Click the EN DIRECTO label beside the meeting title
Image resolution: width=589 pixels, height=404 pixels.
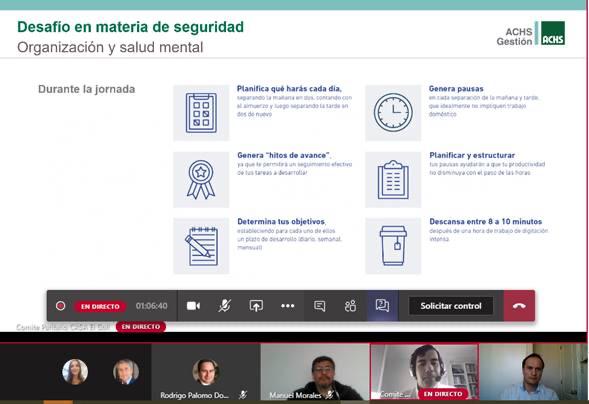click(x=141, y=327)
